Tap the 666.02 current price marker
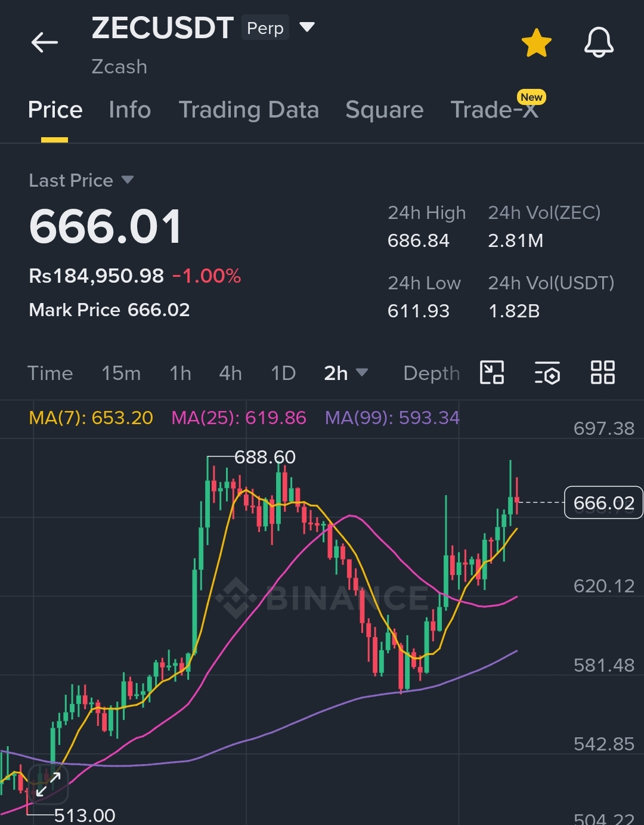Image resolution: width=644 pixels, height=825 pixels. tap(603, 503)
